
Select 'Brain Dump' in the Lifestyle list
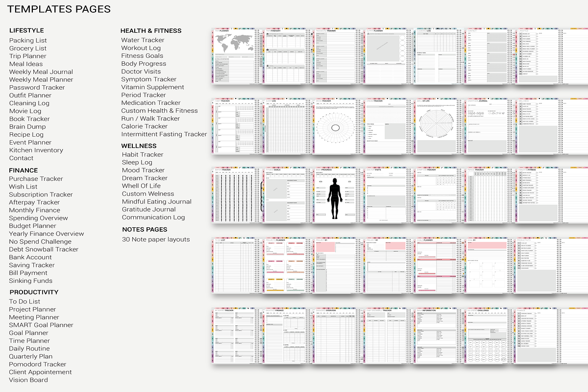tap(27, 126)
